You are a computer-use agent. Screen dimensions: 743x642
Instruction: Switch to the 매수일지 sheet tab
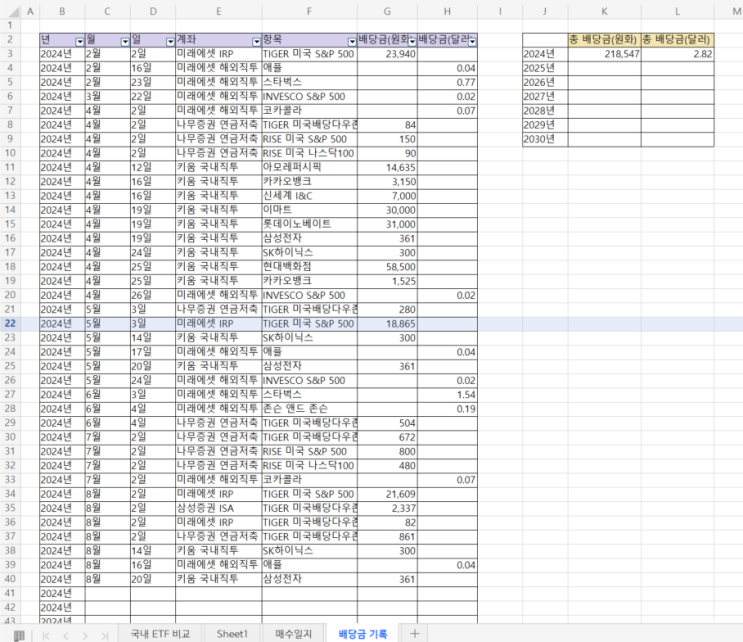(x=293, y=634)
